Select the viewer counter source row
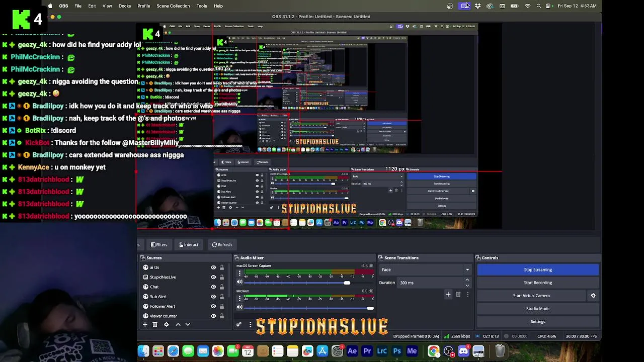This screenshot has height=362, width=644. point(182,316)
